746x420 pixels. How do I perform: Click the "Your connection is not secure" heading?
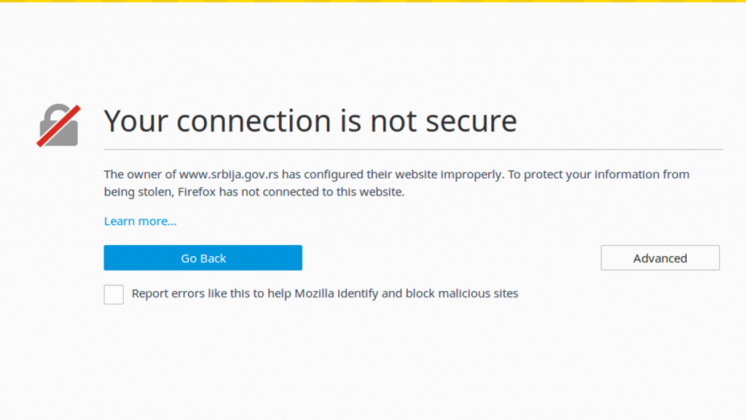310,121
